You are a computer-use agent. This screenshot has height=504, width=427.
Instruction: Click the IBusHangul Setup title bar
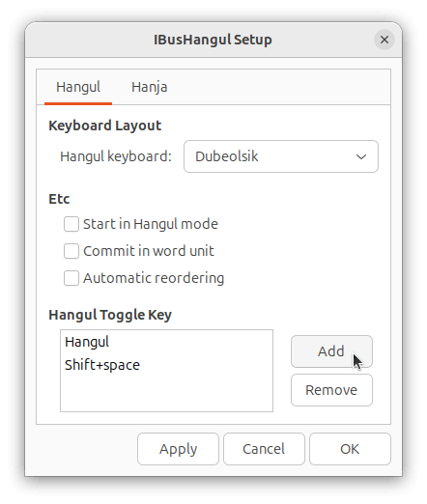point(213,40)
